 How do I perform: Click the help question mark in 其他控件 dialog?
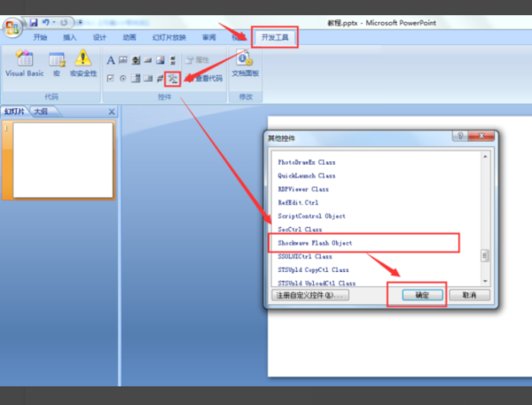[460, 136]
